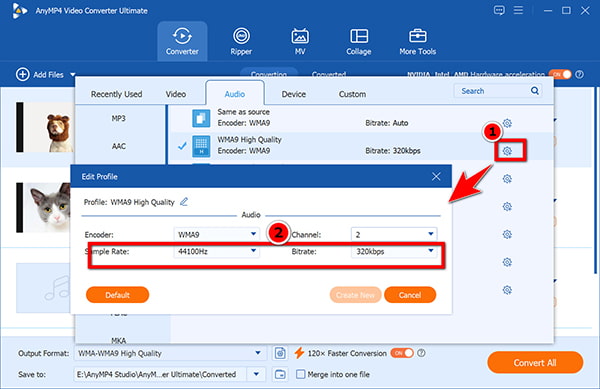The width and height of the screenshot is (600, 389).
Task: Click the faster conversion help icon
Action: 421,353
